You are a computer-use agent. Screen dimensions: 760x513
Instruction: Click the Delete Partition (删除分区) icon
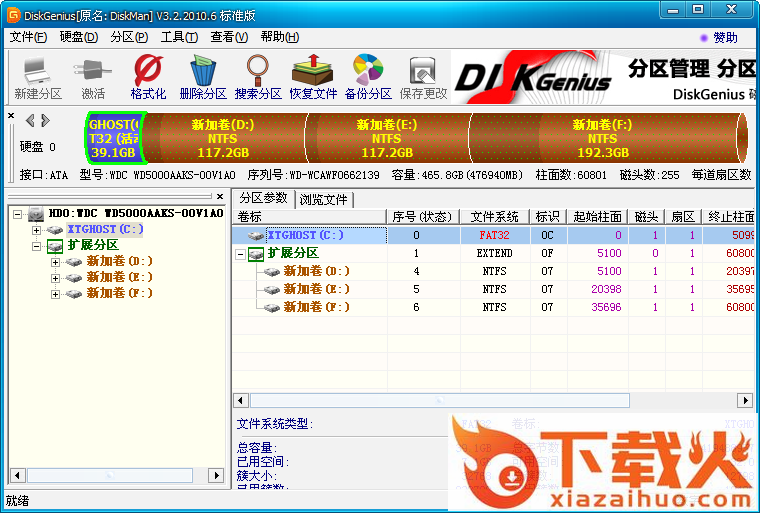pos(203,78)
